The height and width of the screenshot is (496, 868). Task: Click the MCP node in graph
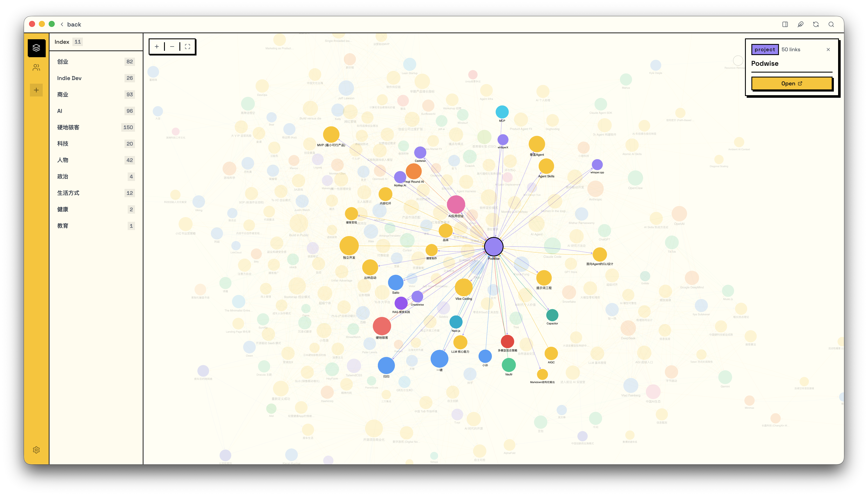coord(502,112)
